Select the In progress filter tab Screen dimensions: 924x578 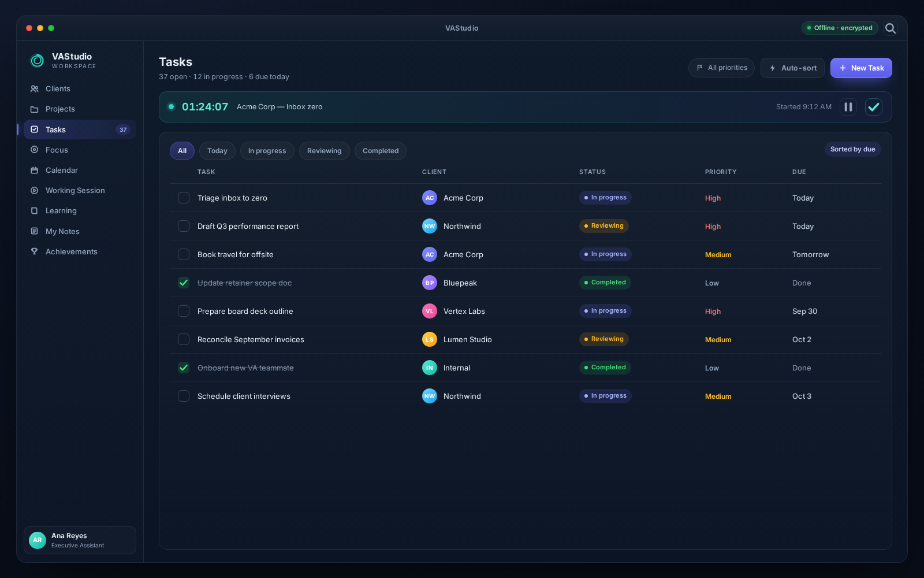tap(267, 151)
